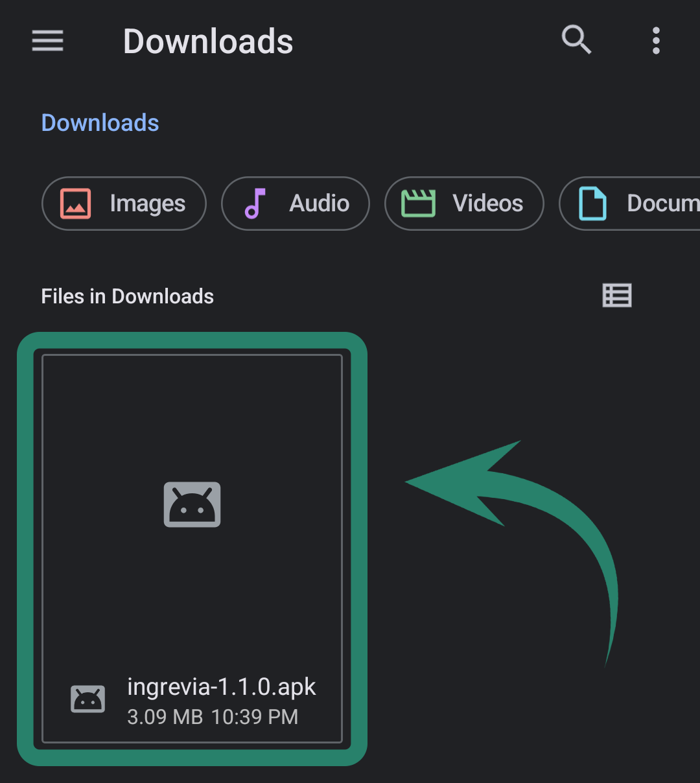Screen dimensions: 700x783
Task: Switch to list view layout
Action: pyautogui.click(x=617, y=296)
